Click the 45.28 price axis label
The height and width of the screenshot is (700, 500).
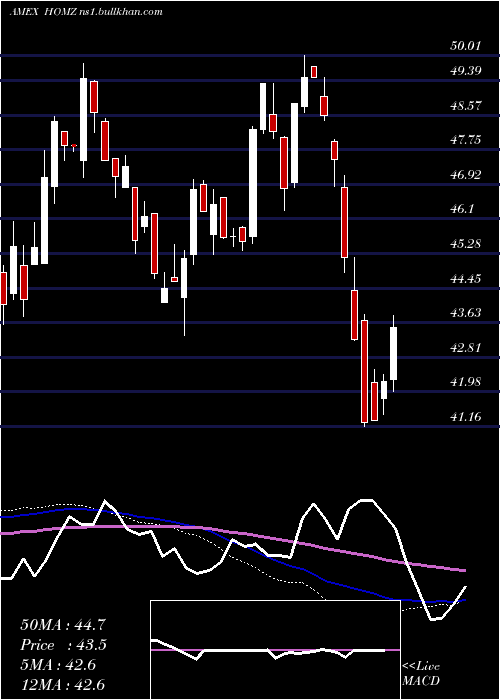click(465, 244)
